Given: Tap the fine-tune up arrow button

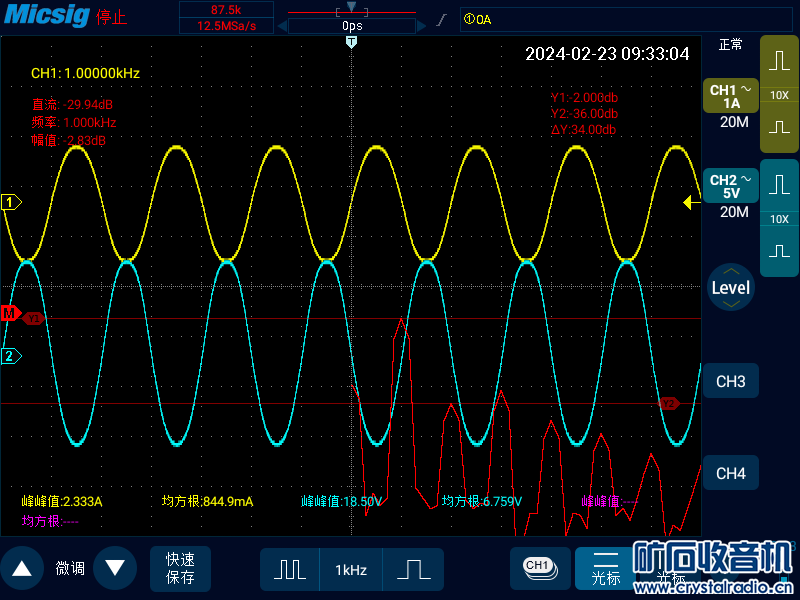Looking at the screenshot, I should pos(21,568).
